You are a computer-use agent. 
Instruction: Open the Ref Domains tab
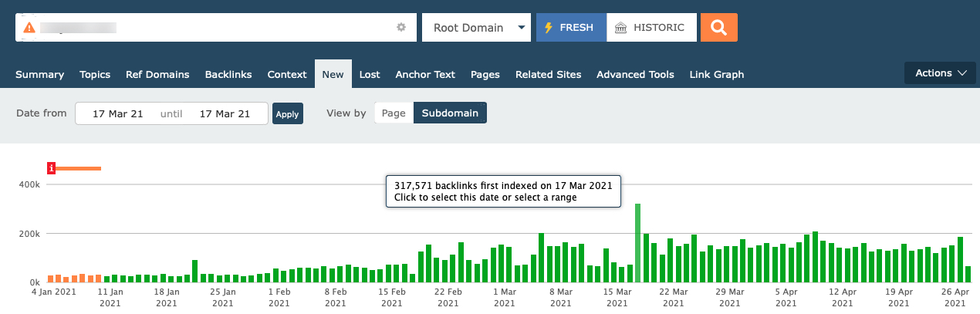[157, 75]
